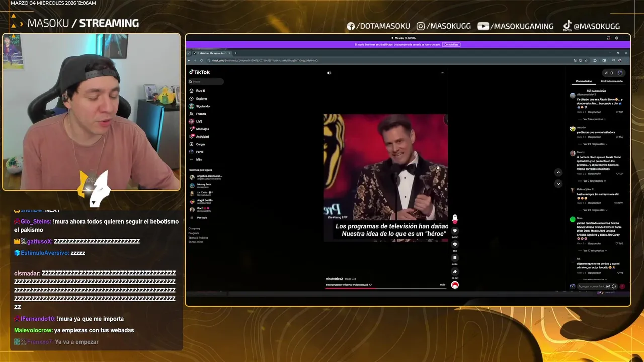Open the browser three-dot menu

click(626, 60)
